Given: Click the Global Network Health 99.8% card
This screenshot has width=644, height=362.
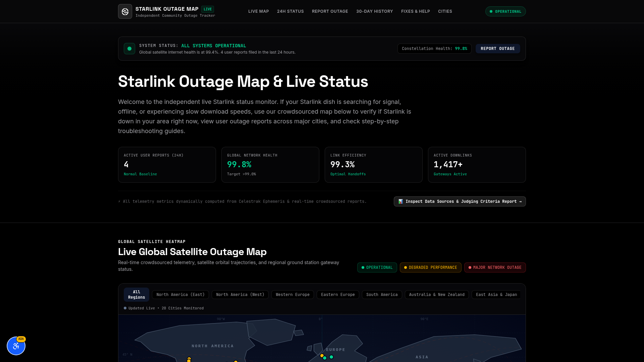Looking at the screenshot, I should click(x=270, y=165).
